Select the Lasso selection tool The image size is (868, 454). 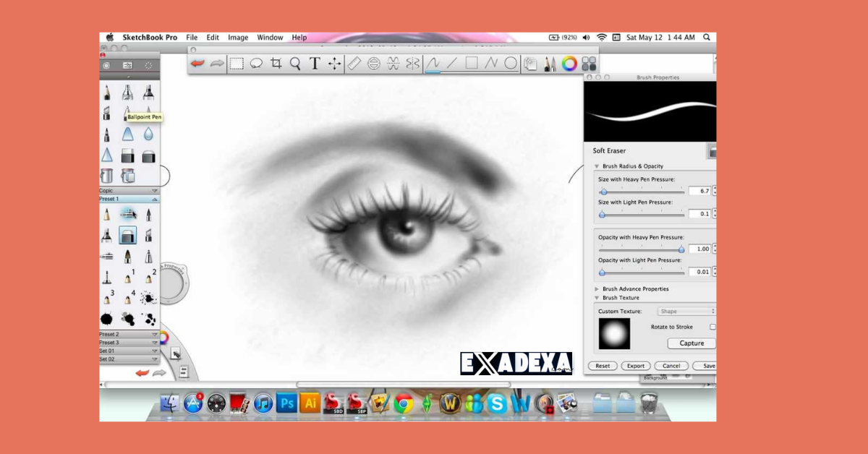(x=255, y=64)
